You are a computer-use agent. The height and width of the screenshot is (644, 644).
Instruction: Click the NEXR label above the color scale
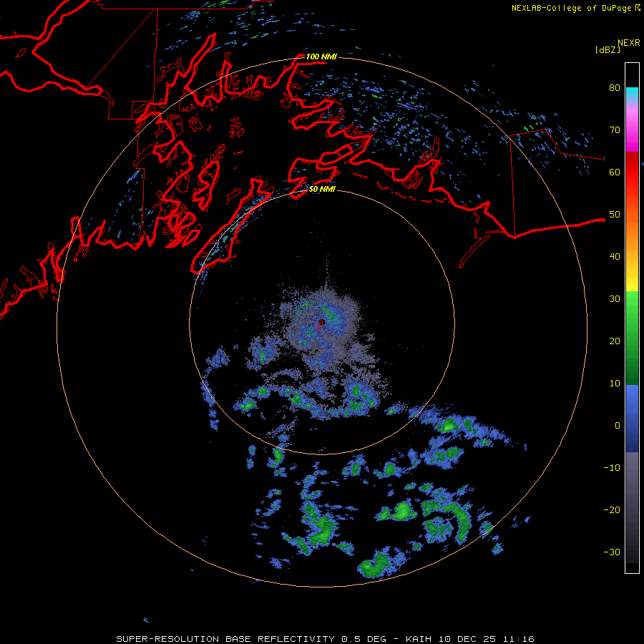click(x=628, y=43)
